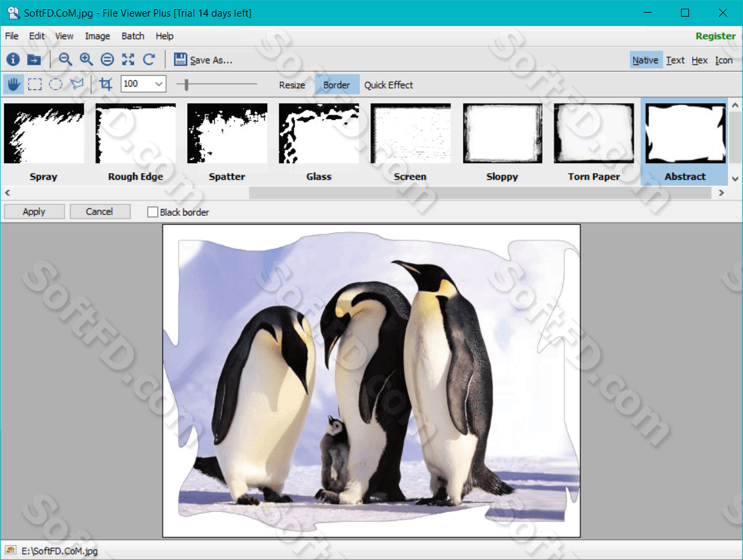Switch to the Quick Effect tab

tap(388, 85)
